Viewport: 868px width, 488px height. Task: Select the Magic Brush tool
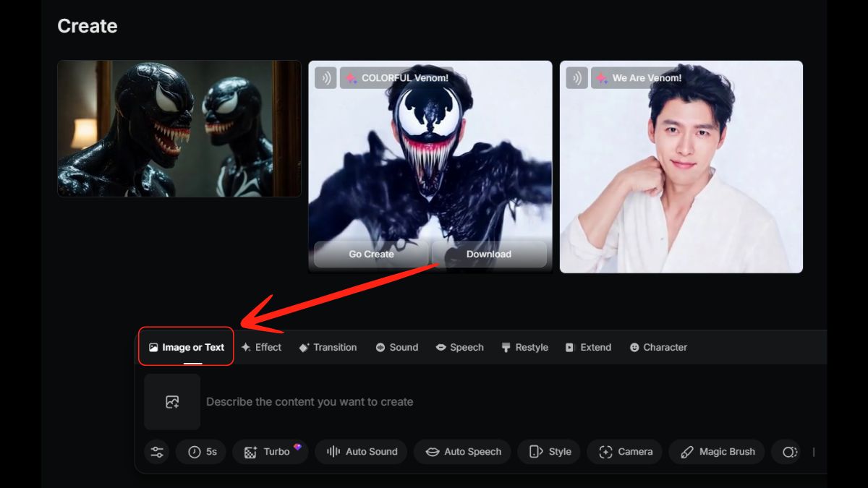pos(717,452)
